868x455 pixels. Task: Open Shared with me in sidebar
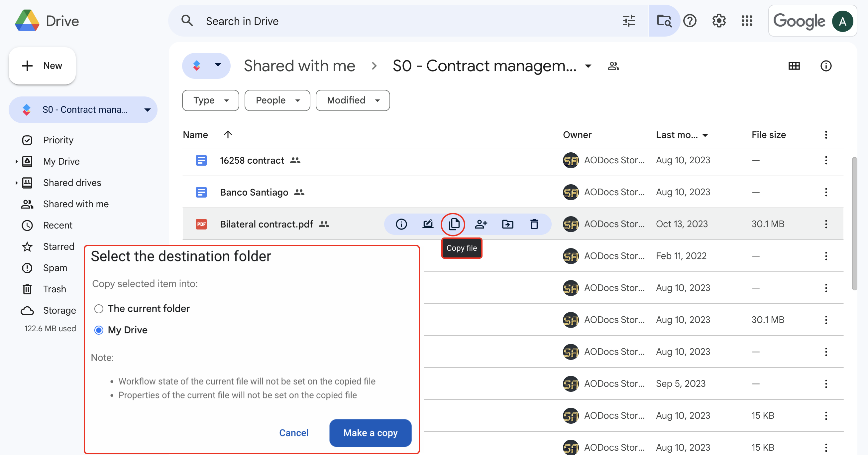click(x=76, y=204)
